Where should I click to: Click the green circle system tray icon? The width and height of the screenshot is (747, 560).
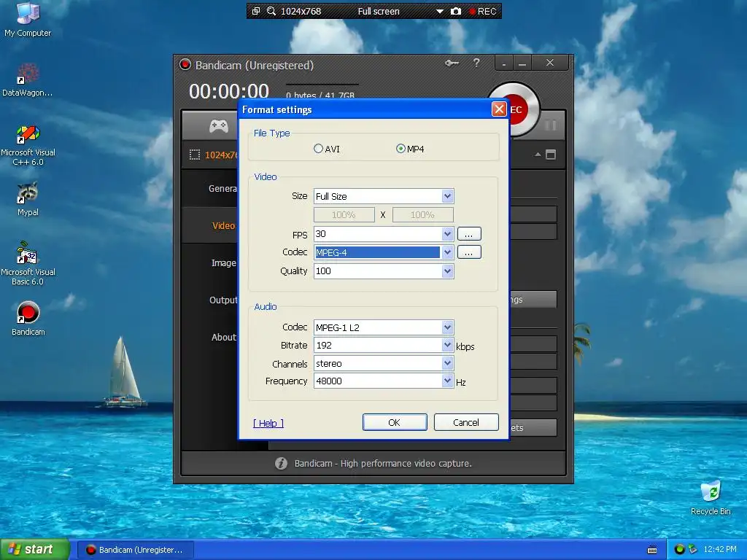(679, 550)
